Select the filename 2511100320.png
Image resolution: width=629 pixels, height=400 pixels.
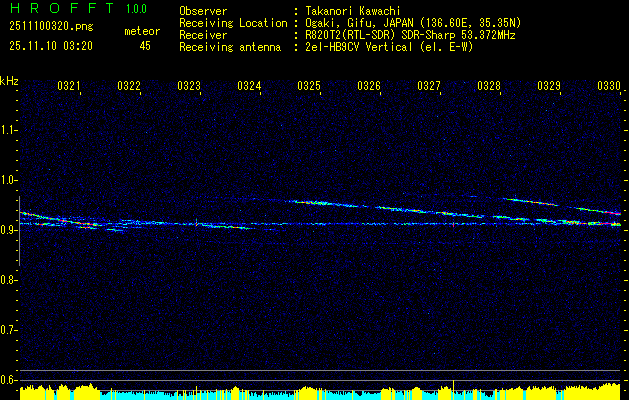pyautogui.click(x=51, y=26)
